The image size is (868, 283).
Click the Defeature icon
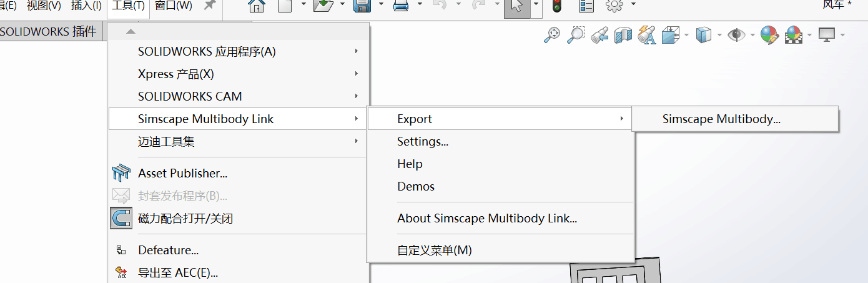pyautogui.click(x=121, y=251)
